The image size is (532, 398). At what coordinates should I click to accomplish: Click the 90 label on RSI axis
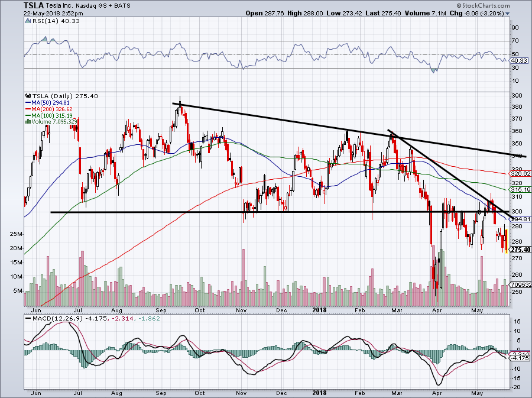515,28
